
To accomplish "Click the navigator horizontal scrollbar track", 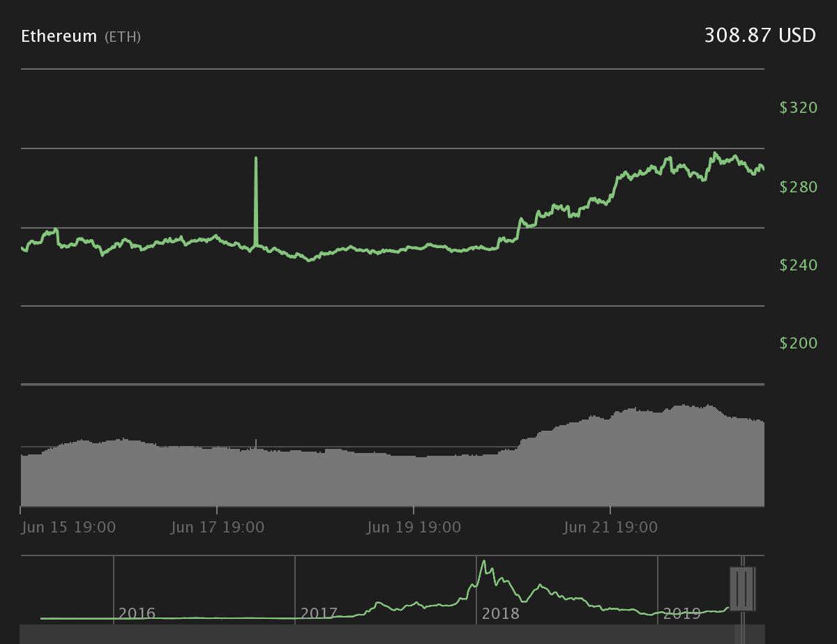I will [392, 634].
